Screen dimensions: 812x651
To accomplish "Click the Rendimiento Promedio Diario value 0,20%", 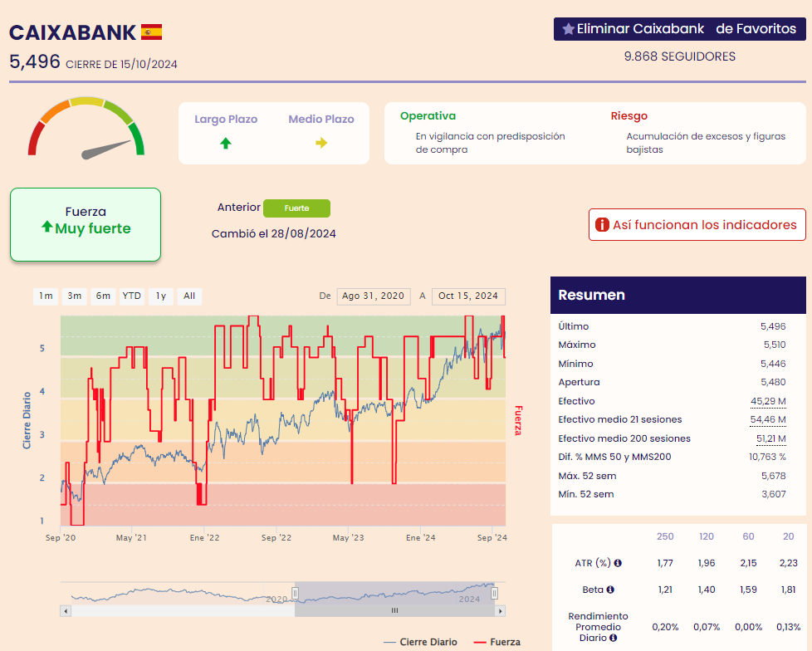I will (x=665, y=627).
